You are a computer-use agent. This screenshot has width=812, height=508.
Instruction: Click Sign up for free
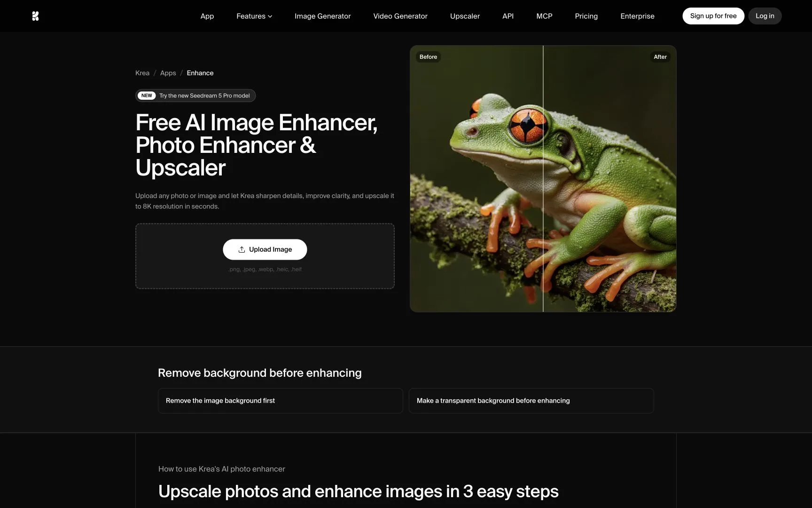click(x=713, y=16)
